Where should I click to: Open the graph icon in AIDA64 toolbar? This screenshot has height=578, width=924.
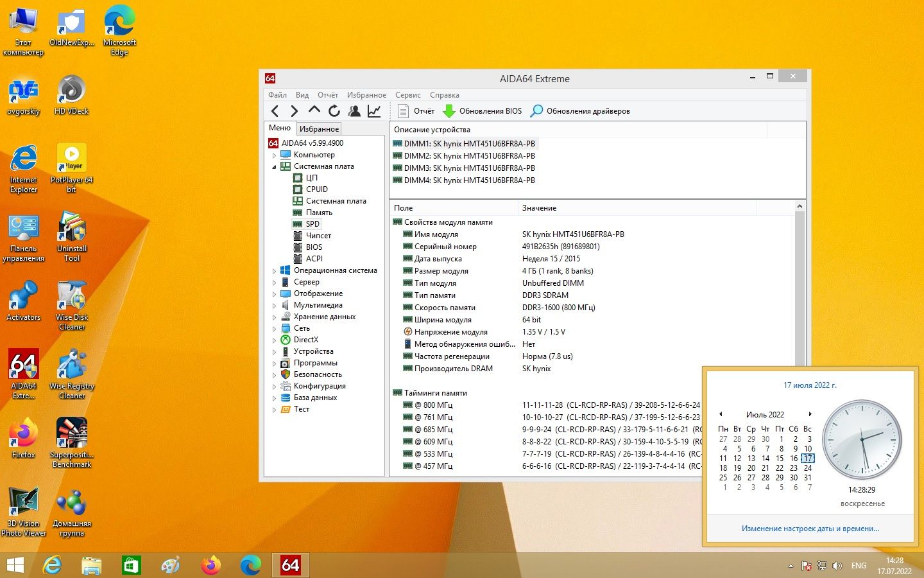click(374, 111)
